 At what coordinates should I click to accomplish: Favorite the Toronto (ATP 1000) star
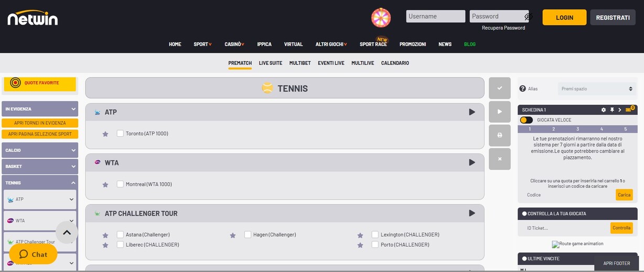105,134
